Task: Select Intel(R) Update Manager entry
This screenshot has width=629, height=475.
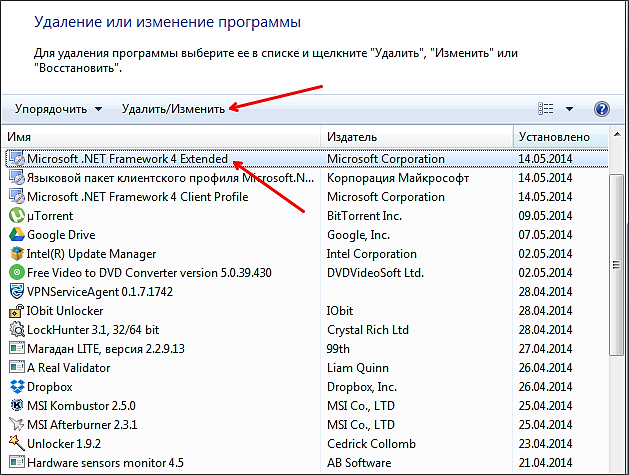Action: [92, 254]
